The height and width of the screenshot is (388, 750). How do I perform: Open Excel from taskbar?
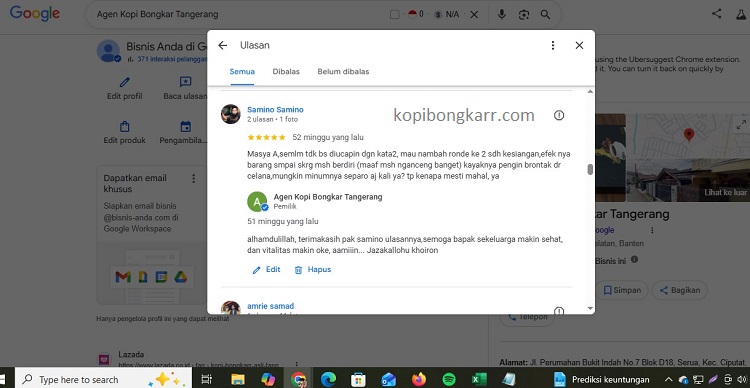click(479, 379)
